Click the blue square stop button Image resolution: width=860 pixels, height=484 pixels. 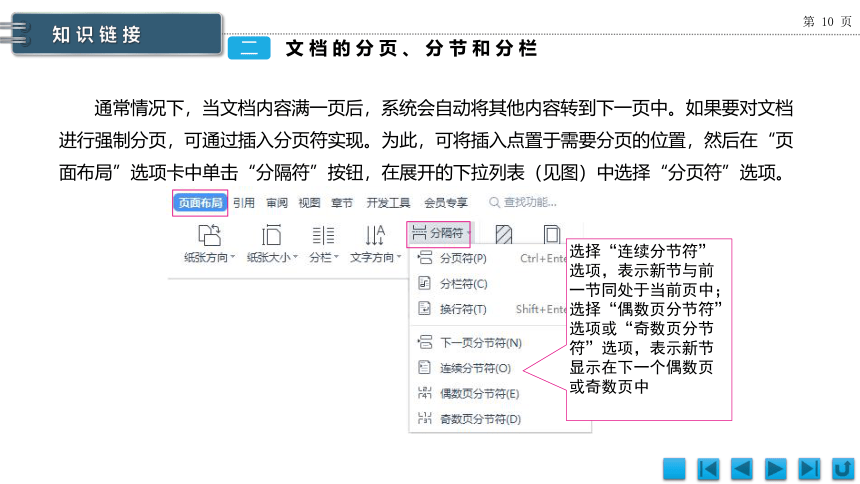(674, 469)
